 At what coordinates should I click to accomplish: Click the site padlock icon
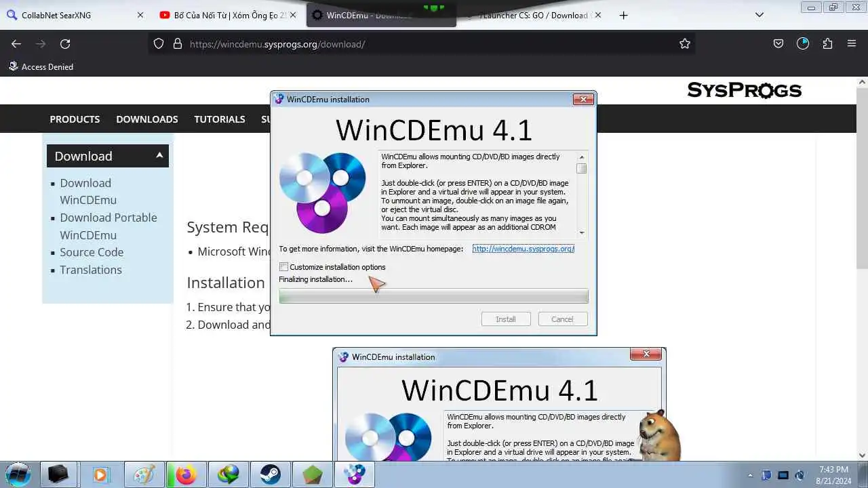point(178,43)
